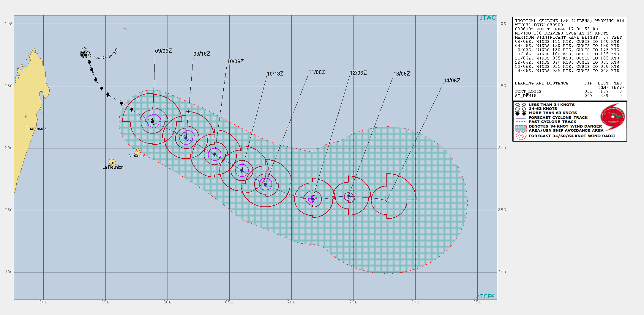This screenshot has width=644, height=315.
Task: Click the '12/06Z, WINDS 070 KTS' forecast row
Action: (567, 62)
